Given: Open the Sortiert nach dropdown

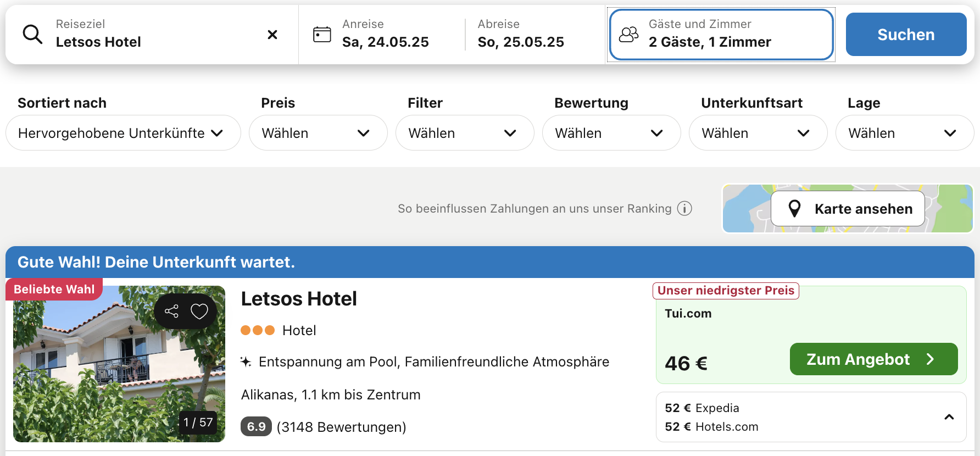Looking at the screenshot, I should (123, 133).
